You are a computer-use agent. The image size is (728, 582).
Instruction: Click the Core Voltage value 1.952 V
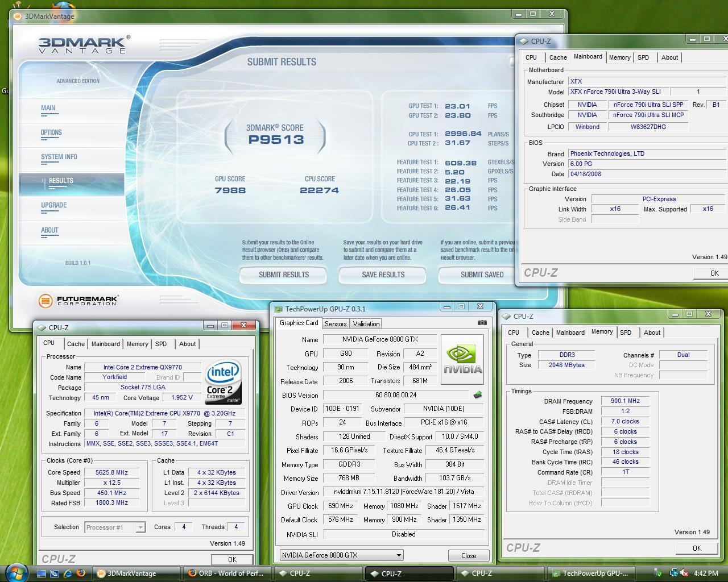coord(181,398)
